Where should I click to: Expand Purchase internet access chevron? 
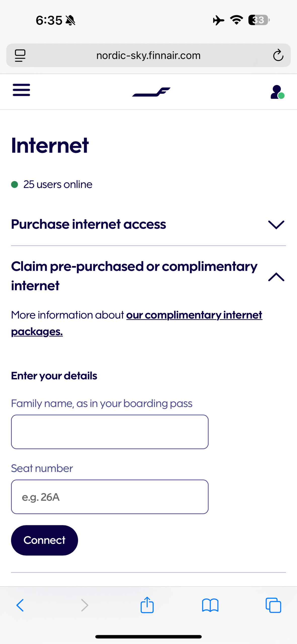click(x=276, y=224)
